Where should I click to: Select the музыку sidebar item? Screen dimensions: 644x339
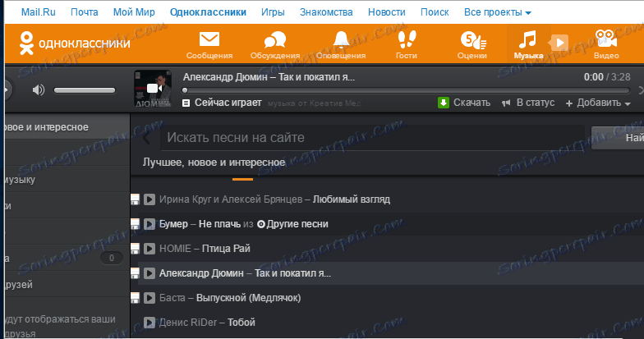click(x=66, y=180)
